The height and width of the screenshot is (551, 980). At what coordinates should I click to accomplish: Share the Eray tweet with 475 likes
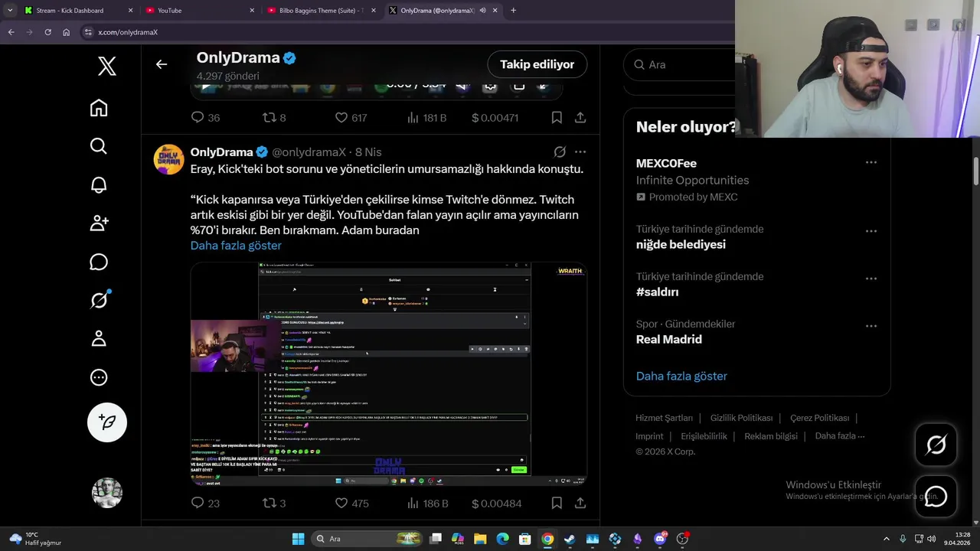pyautogui.click(x=580, y=504)
